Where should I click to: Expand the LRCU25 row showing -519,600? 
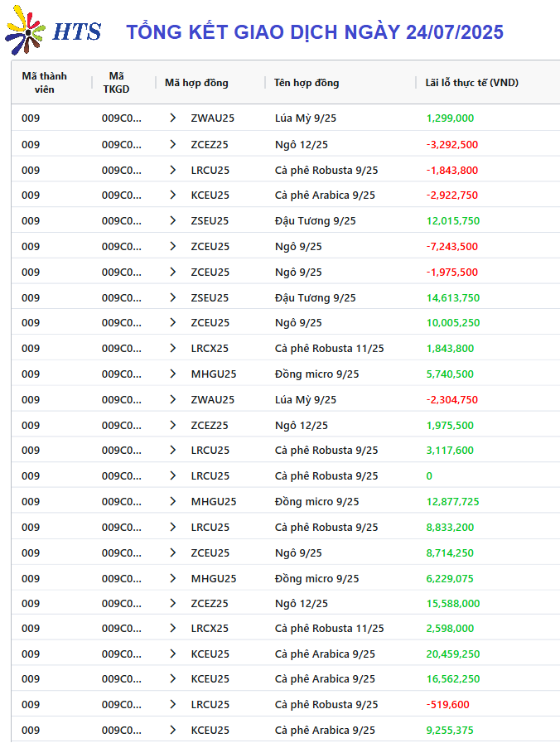(173, 705)
